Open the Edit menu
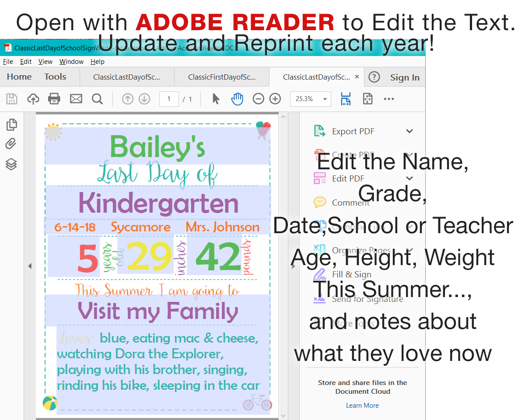 click(26, 62)
